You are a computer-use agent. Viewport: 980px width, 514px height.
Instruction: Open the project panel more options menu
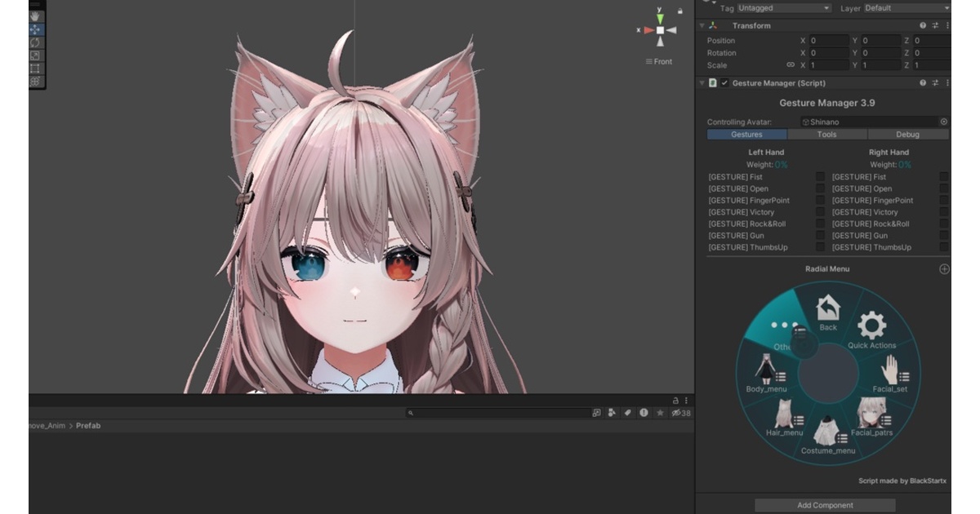click(686, 401)
